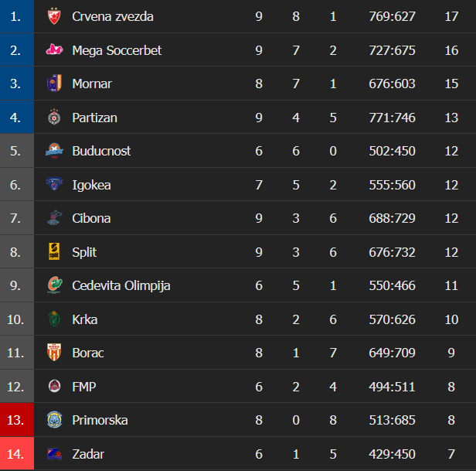The height and width of the screenshot is (471, 476).
Task: Click the blue rank 1 position badge
Action: click(x=16, y=16)
